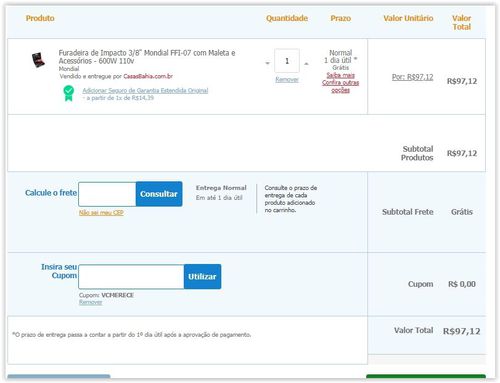Increase quantity with the plus arrow

click(306, 63)
